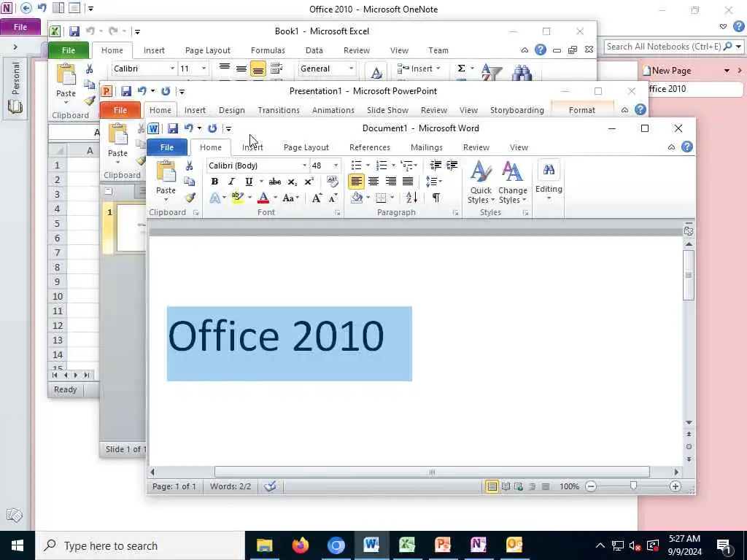Click the Back arrow in OneNote's title bar

pos(26,8)
